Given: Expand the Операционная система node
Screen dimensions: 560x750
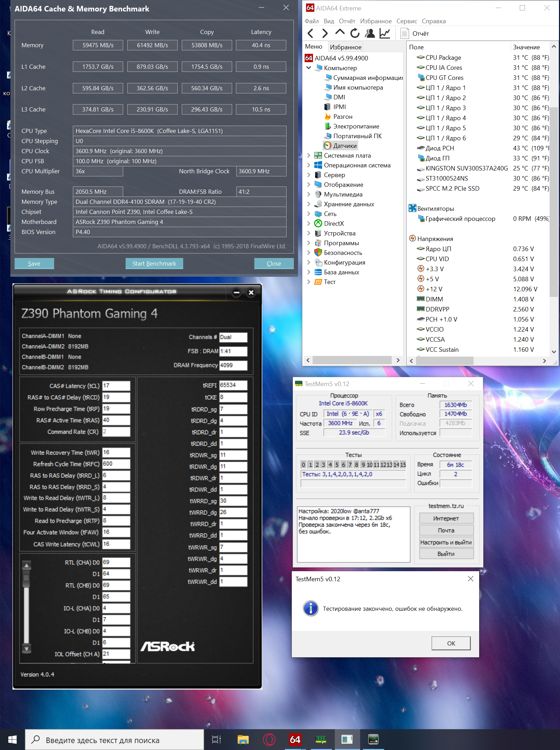Looking at the screenshot, I should [308, 165].
